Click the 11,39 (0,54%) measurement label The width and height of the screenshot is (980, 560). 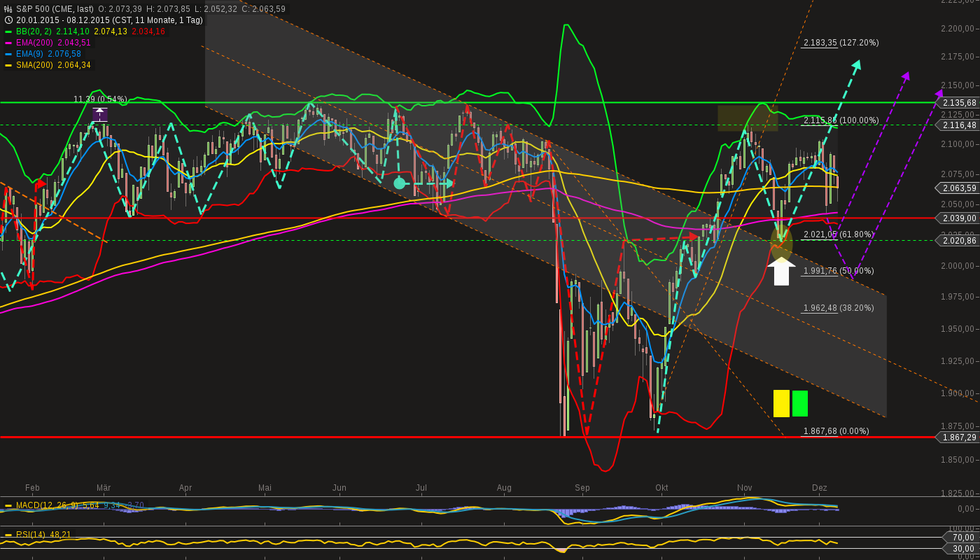(x=100, y=99)
